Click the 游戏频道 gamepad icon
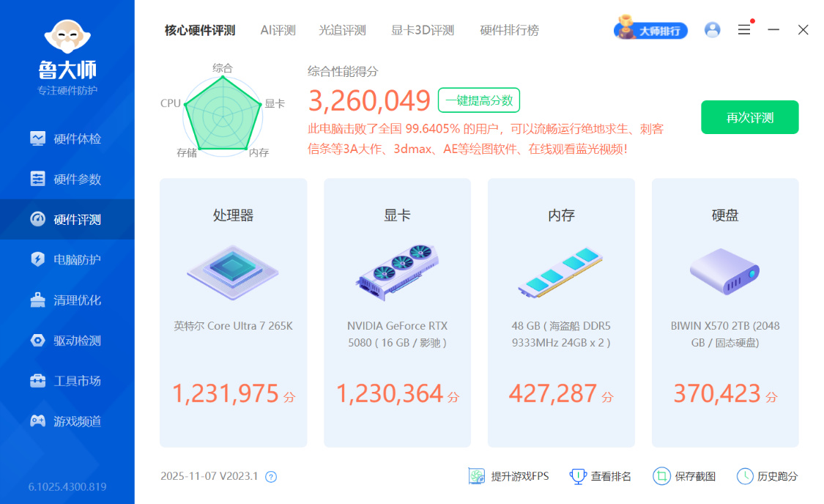Image resolution: width=824 pixels, height=504 pixels. [38, 420]
